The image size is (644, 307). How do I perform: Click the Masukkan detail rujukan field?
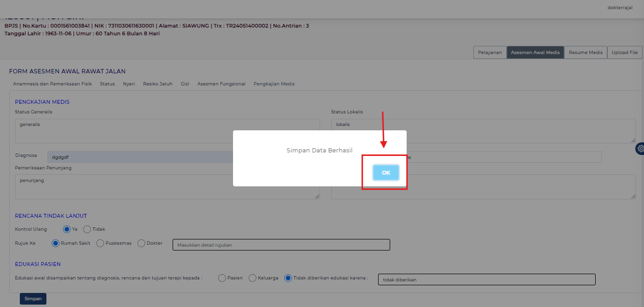281,245
